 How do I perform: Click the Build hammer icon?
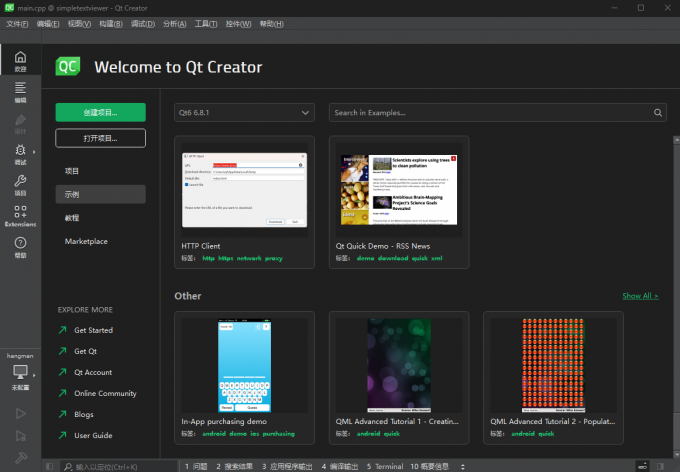[x=20, y=457]
